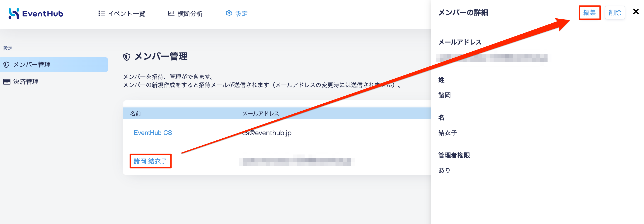The height and width of the screenshot is (224, 644).
Task: Click the 削除 button in member details
Action: [615, 12]
